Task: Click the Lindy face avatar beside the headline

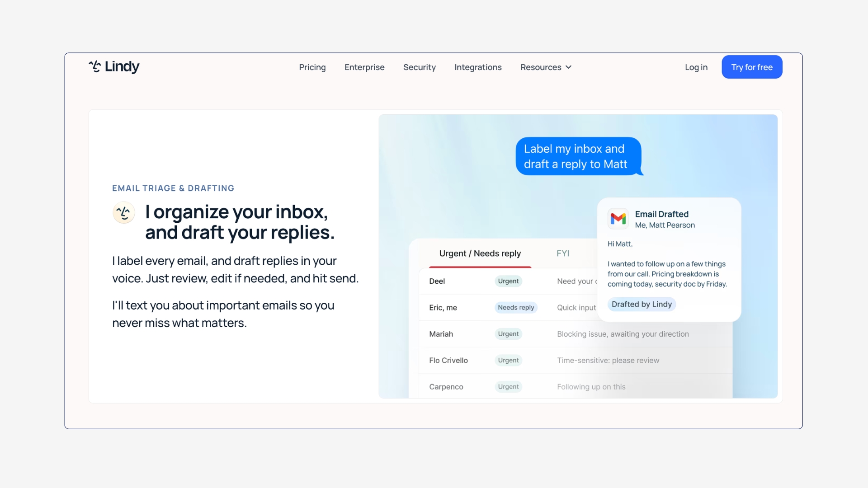Action: coord(124,212)
